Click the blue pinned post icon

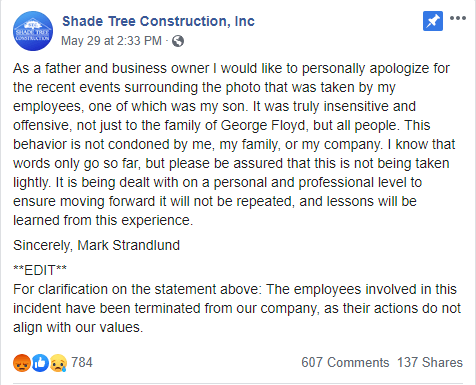click(x=433, y=21)
